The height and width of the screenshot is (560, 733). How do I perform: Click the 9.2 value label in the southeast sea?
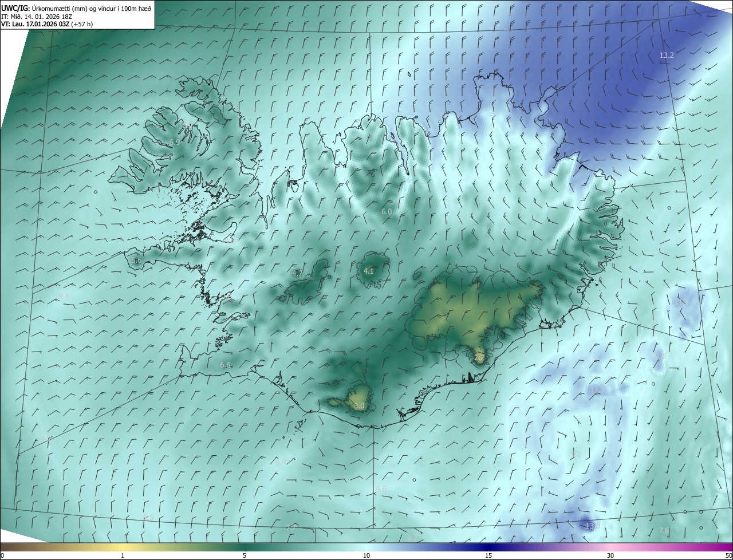pos(576,454)
